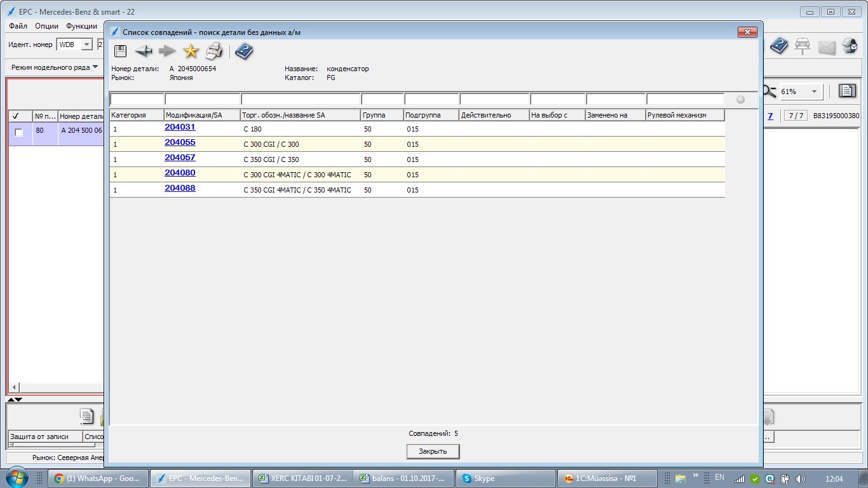
Task: Click the Группа column header
Action: (x=381, y=115)
